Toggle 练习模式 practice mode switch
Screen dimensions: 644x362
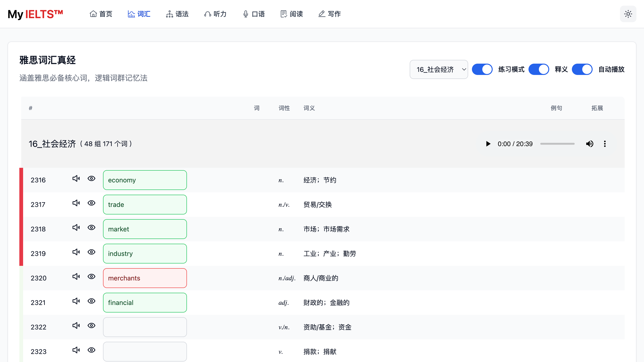coord(482,69)
